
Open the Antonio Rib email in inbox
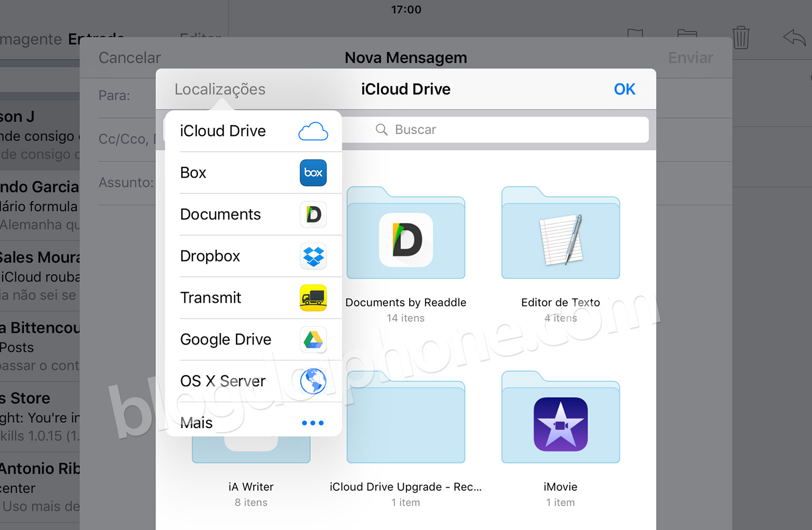pyautogui.click(x=40, y=487)
